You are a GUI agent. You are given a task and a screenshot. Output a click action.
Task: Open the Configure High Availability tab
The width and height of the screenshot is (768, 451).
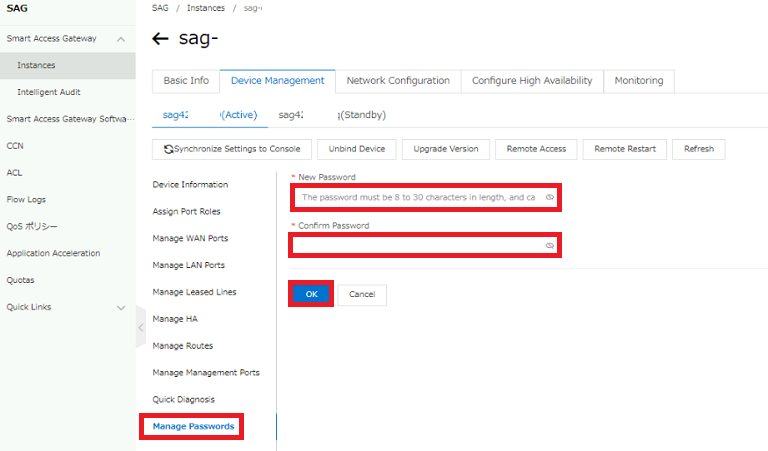[532, 81]
